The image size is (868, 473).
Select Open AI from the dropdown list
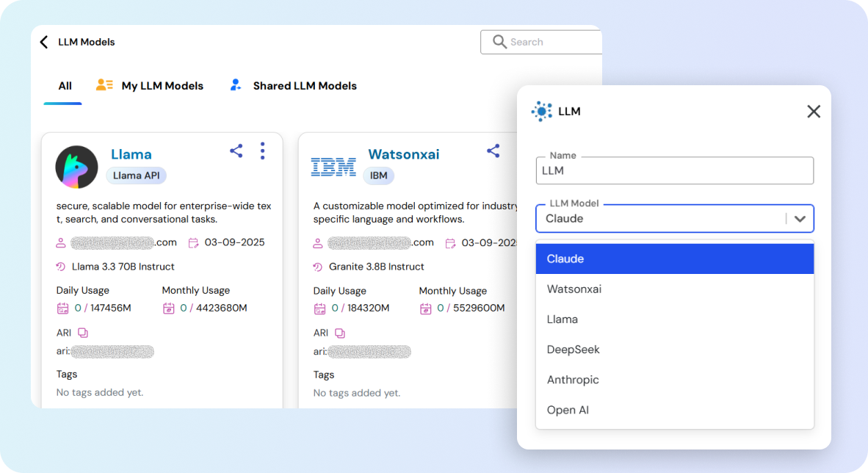(674, 410)
